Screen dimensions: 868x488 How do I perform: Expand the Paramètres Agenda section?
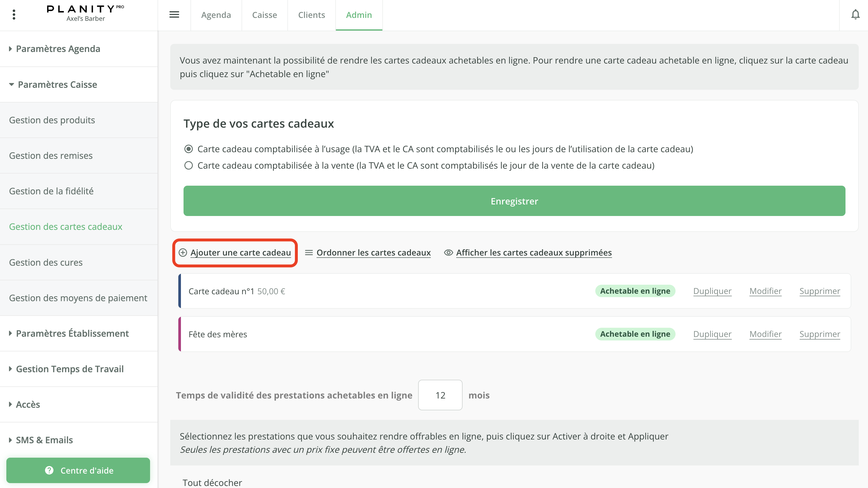point(58,49)
